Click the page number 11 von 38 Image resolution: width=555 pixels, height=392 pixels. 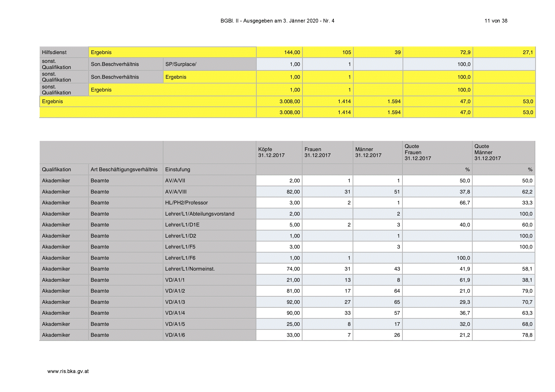pyautogui.click(x=496, y=21)
